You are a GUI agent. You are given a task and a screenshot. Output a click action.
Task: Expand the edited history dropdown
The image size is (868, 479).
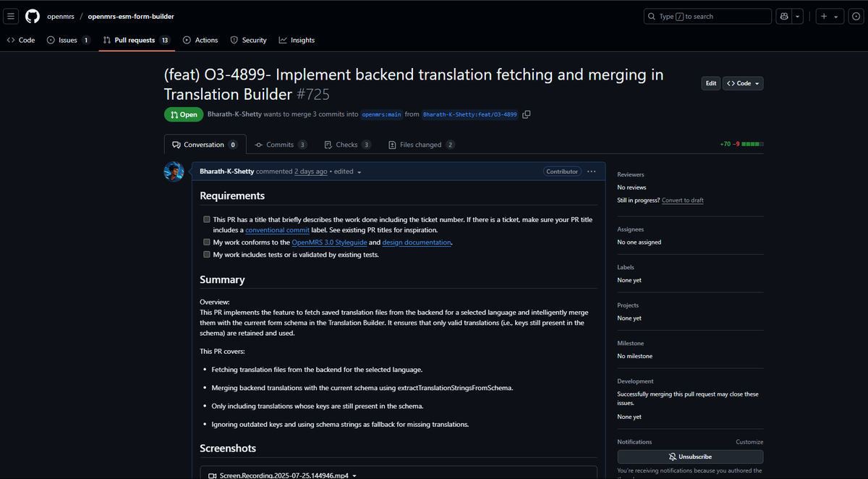[x=348, y=171]
